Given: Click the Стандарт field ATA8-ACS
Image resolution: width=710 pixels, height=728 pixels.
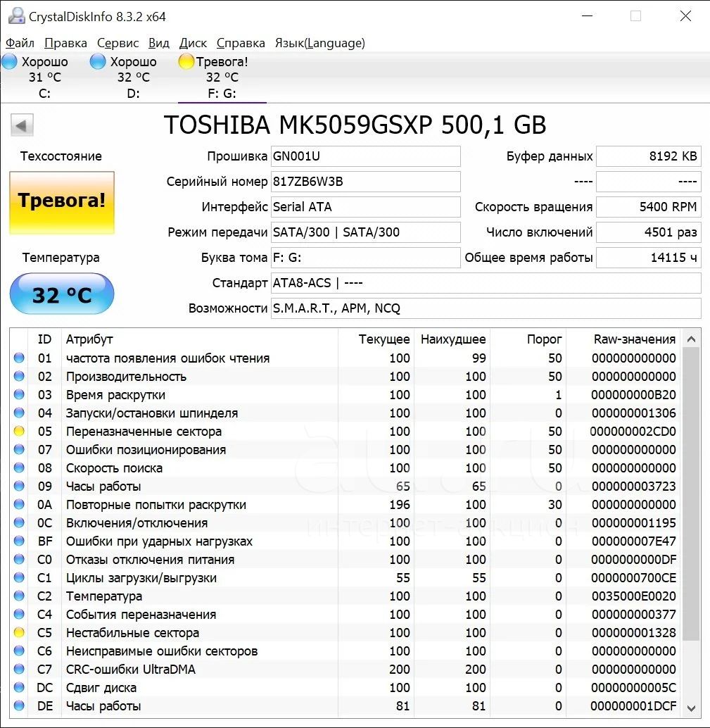Looking at the screenshot, I should coord(486,283).
